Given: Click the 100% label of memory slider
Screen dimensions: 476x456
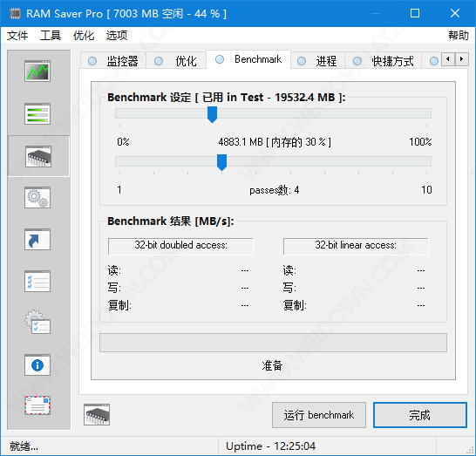Looking at the screenshot, I should 420,142.
